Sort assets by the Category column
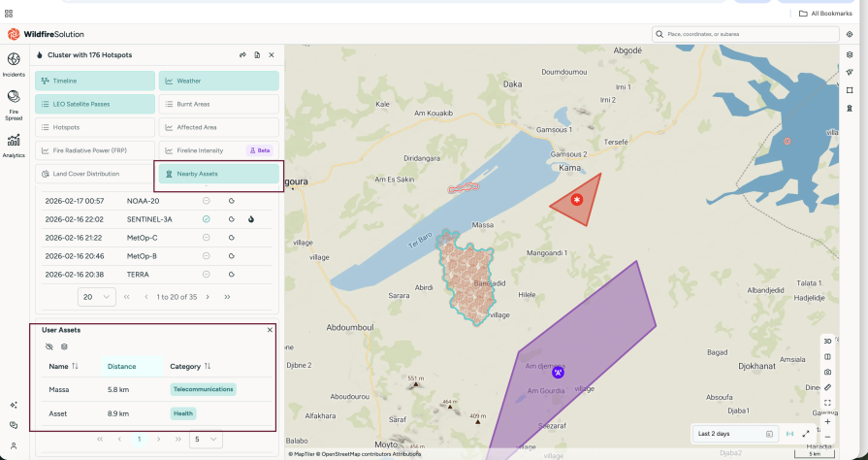Viewport: 868px width, 460px height. coord(192,366)
